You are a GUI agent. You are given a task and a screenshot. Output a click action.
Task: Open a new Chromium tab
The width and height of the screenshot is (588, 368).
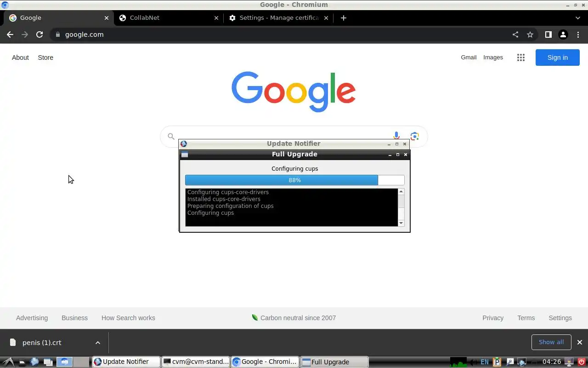(343, 18)
